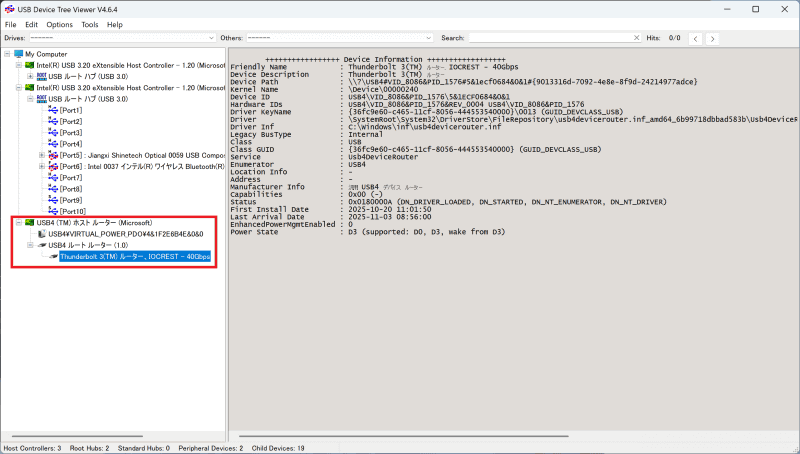Expand first USB root hub (USB 3.0)

(x=30, y=76)
